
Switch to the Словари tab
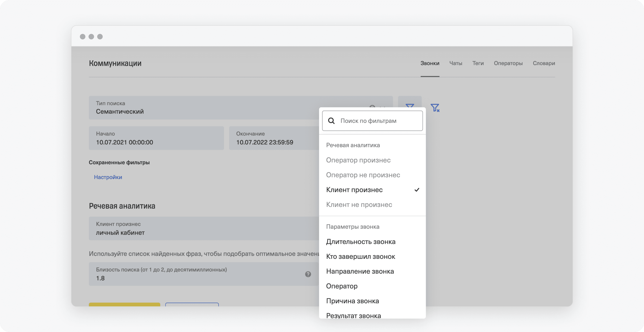tap(544, 63)
